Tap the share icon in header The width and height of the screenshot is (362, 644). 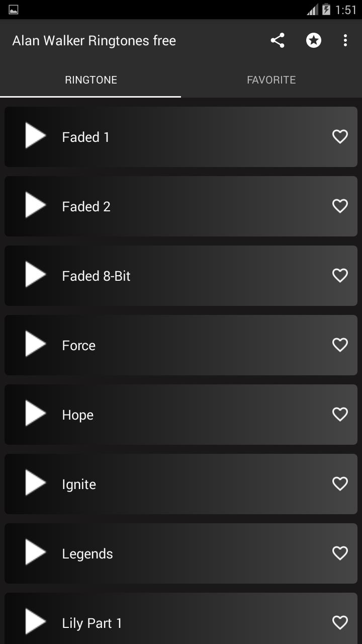point(278,41)
